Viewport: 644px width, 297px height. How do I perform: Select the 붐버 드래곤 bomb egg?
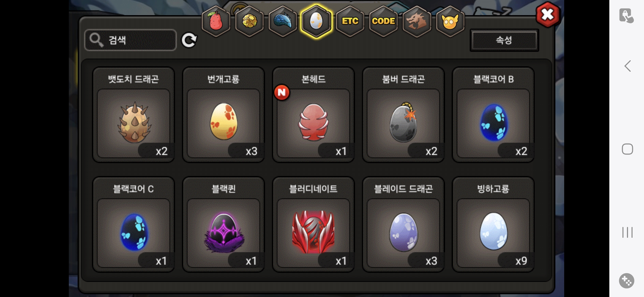[403, 115]
